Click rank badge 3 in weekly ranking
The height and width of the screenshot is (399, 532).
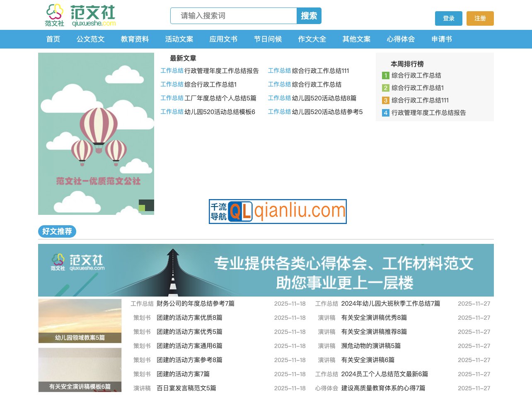(386, 100)
